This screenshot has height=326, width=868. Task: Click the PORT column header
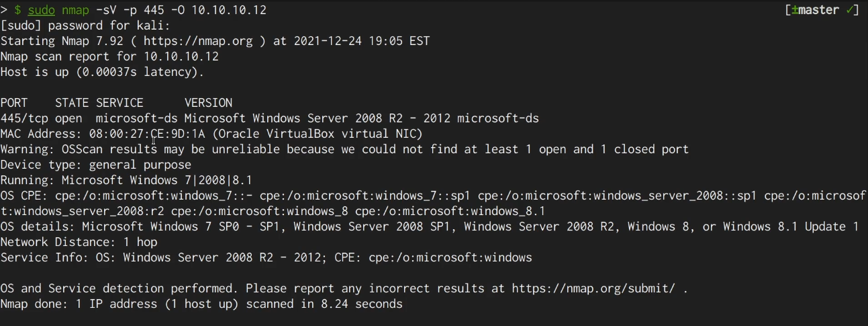click(14, 103)
